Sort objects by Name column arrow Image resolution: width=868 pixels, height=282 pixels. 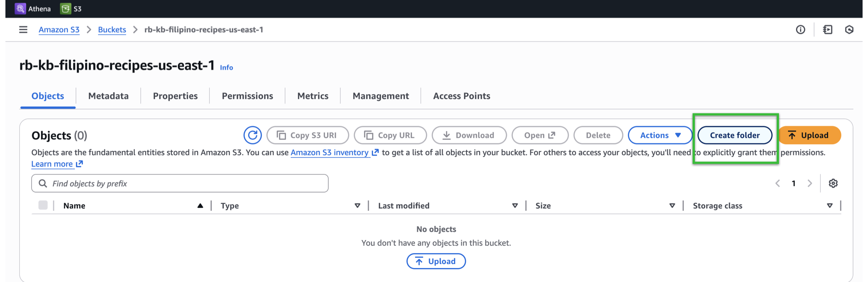(200, 206)
